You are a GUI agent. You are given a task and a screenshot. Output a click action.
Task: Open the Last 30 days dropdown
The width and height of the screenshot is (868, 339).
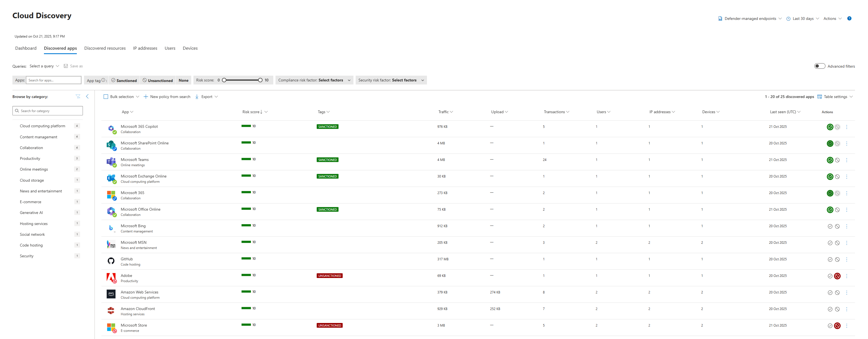(803, 19)
